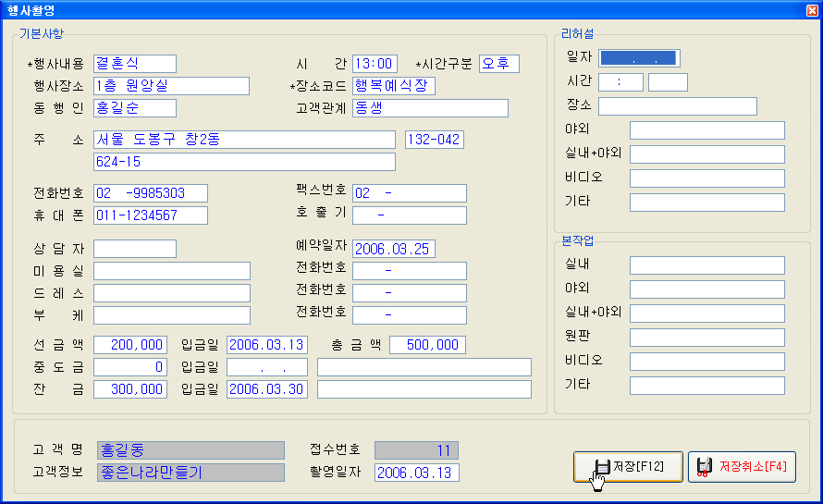Select the 동행인 field containing 홍길순

pyautogui.click(x=135, y=108)
